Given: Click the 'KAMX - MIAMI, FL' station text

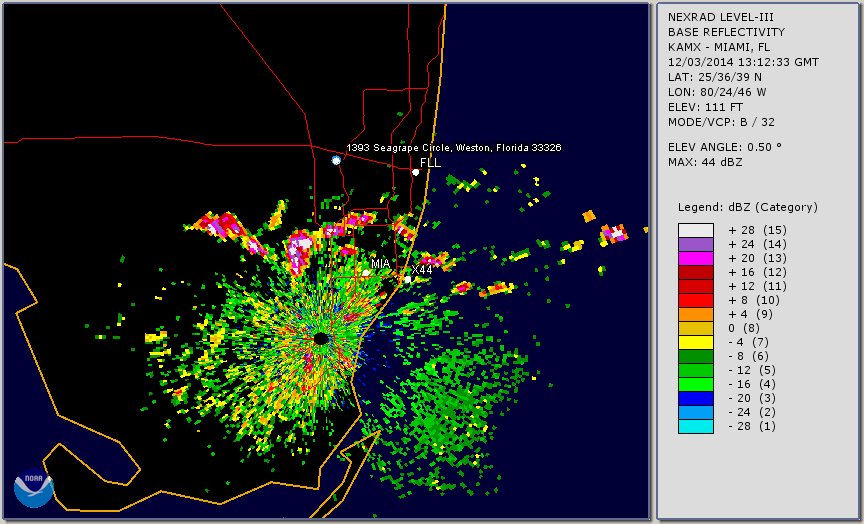Looking at the screenshot, I should (x=719, y=47).
